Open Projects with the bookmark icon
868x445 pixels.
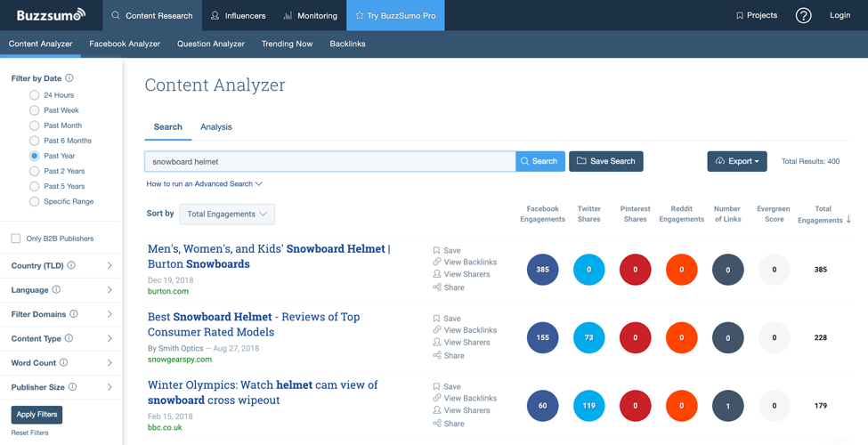[x=739, y=15]
